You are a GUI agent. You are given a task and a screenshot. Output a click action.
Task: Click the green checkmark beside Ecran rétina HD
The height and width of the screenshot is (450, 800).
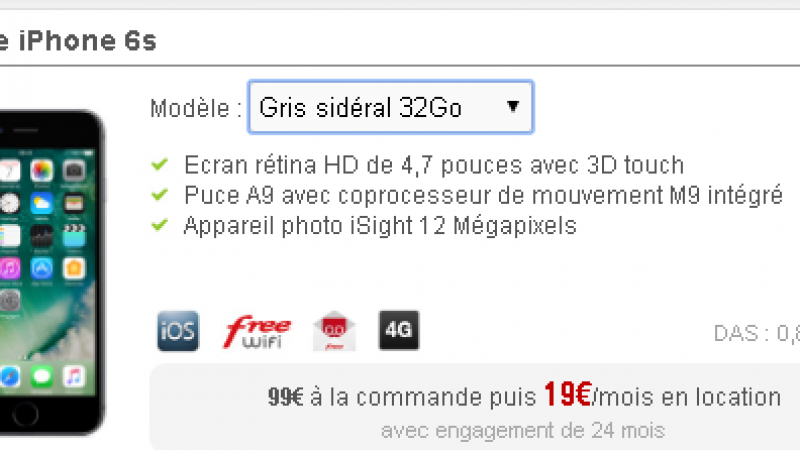(x=160, y=164)
